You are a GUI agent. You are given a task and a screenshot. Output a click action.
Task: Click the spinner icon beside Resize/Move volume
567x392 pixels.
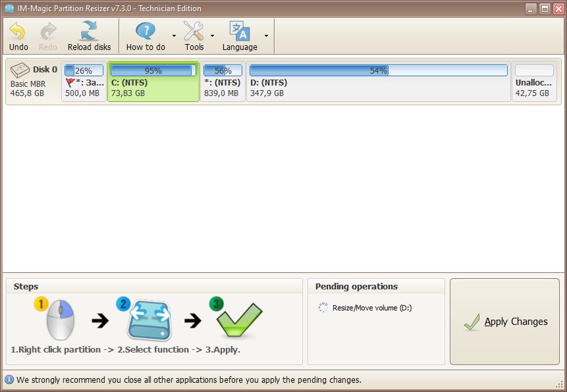click(x=323, y=307)
